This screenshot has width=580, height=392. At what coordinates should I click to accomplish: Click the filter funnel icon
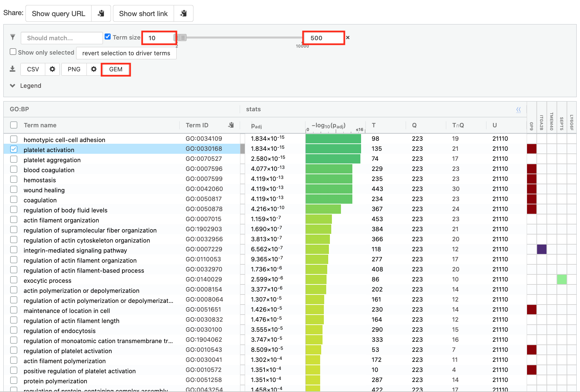13,37
